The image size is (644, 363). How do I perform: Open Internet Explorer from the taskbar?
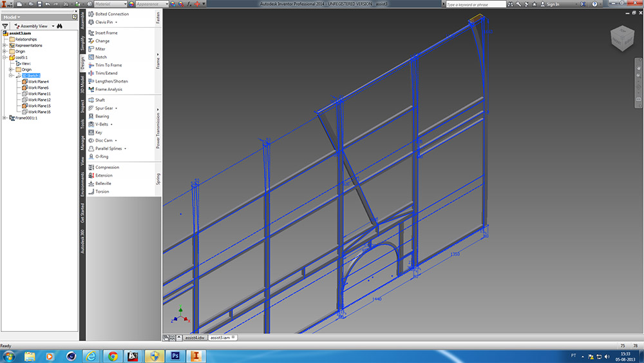pyautogui.click(x=91, y=356)
